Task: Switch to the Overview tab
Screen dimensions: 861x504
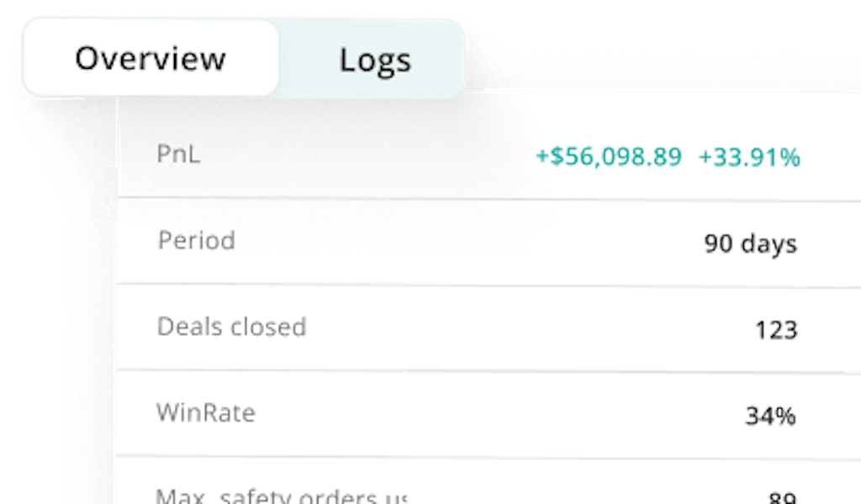Action: pos(150,60)
